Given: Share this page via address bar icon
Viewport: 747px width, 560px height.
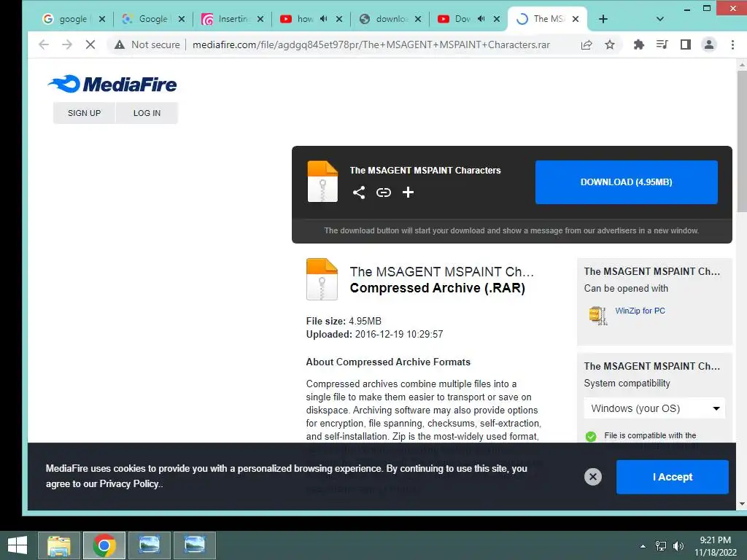Looking at the screenshot, I should (x=587, y=44).
